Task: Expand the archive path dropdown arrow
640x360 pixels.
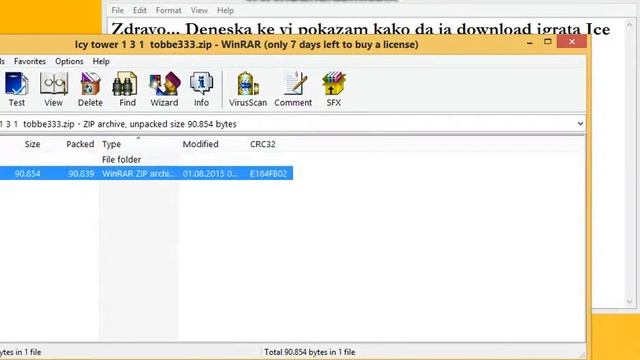Action: [x=580, y=124]
